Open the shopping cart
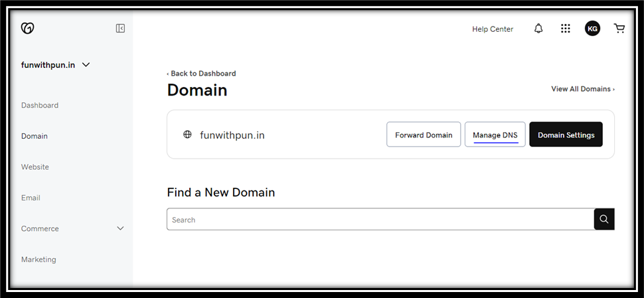The width and height of the screenshot is (644, 298). click(x=619, y=29)
